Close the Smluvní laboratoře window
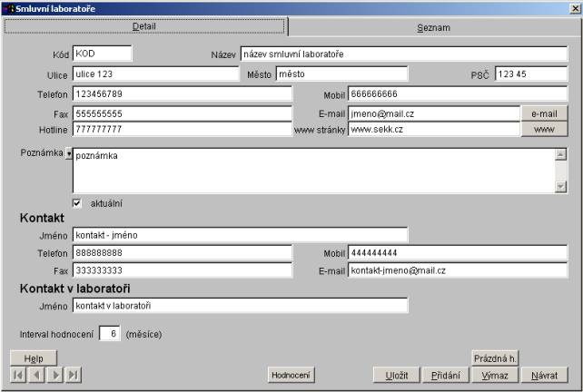The width and height of the screenshot is (583, 392). tap(574, 8)
